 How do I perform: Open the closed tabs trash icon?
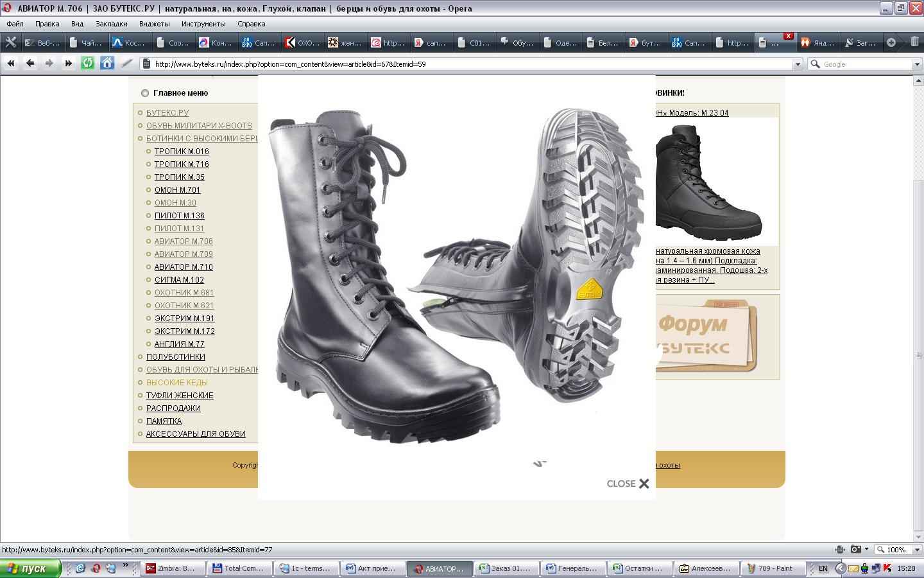point(914,42)
